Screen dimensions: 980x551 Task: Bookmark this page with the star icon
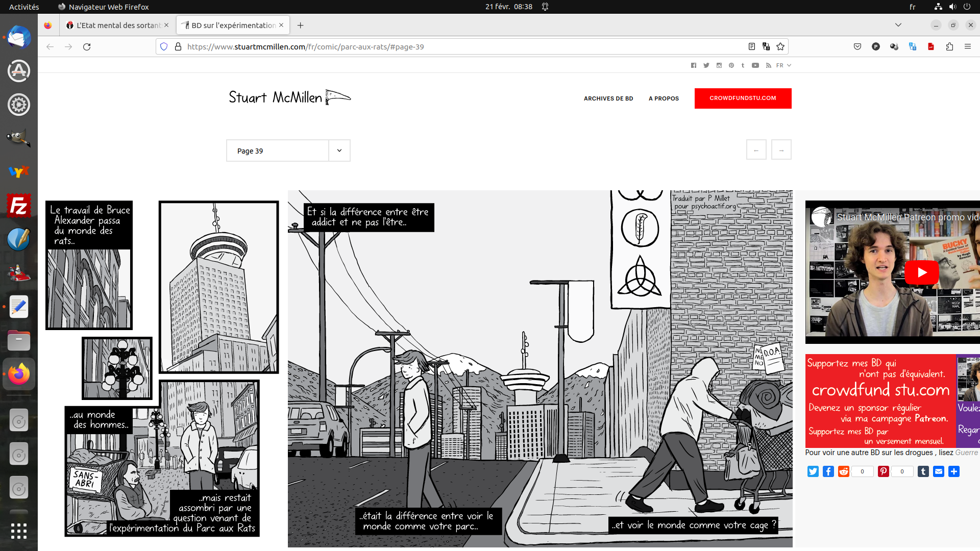point(780,46)
